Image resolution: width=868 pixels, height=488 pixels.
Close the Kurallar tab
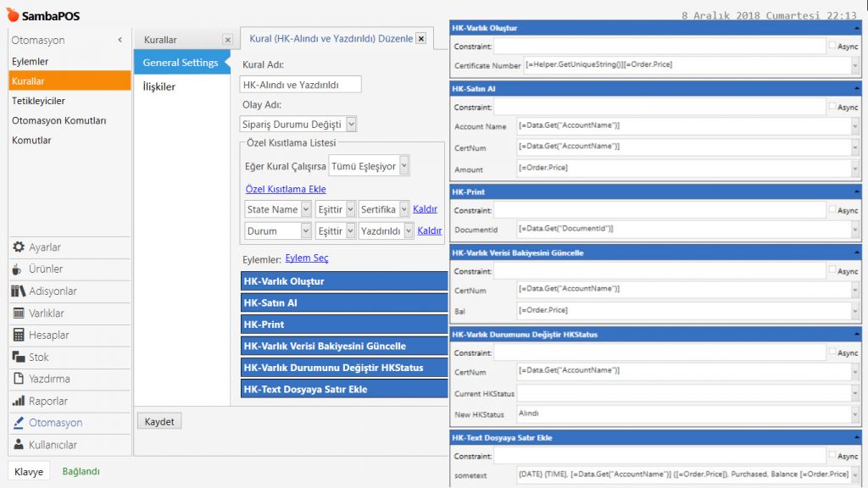(x=227, y=40)
